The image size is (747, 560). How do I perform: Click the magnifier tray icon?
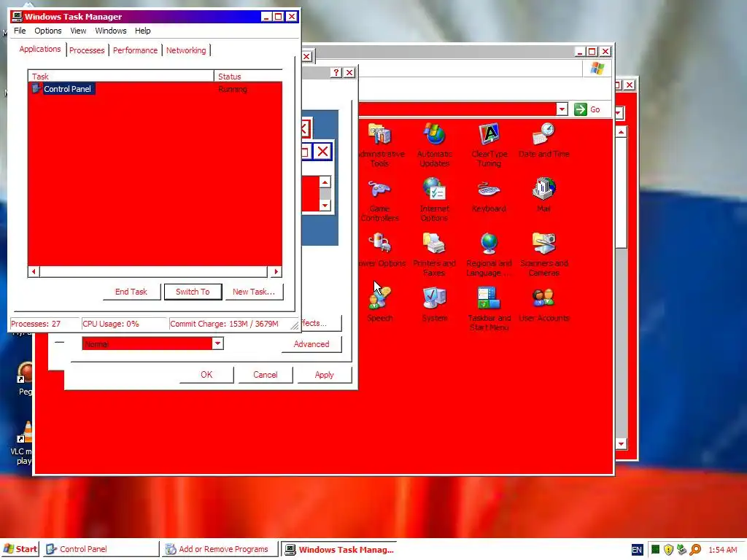[x=695, y=550]
